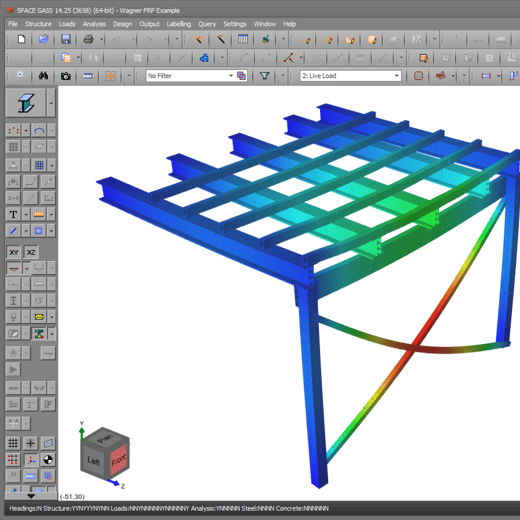The width and height of the screenshot is (520, 520).
Task: Open the datasheet table icon
Action: click(243, 39)
